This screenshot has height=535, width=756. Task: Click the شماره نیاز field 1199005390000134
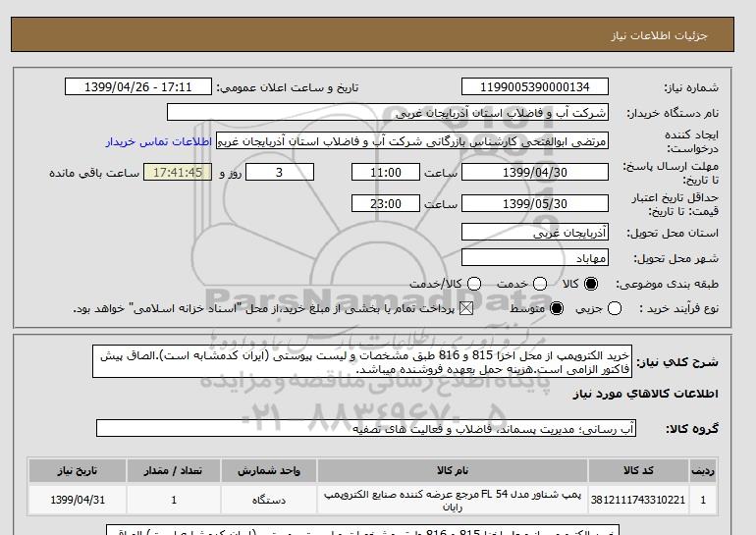535,86
